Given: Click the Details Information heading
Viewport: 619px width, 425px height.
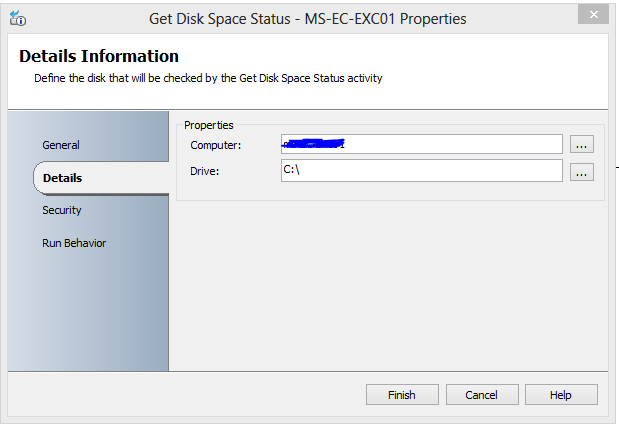Looking at the screenshot, I should [x=99, y=56].
